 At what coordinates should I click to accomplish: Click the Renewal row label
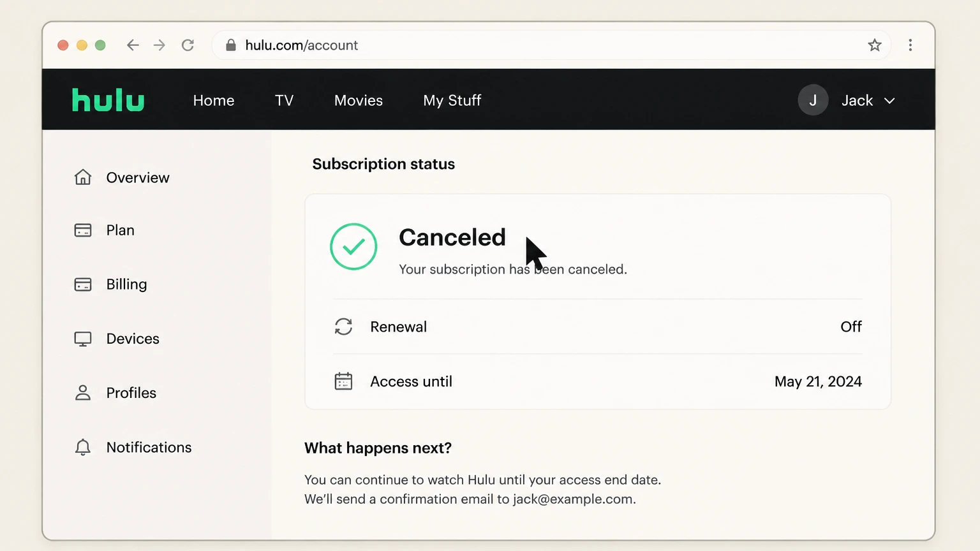coord(398,327)
